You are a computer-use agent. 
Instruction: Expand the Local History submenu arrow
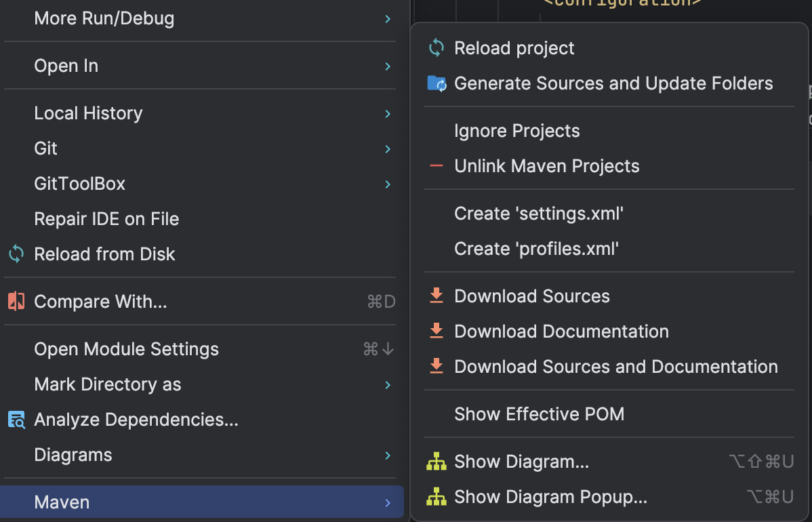tap(388, 113)
